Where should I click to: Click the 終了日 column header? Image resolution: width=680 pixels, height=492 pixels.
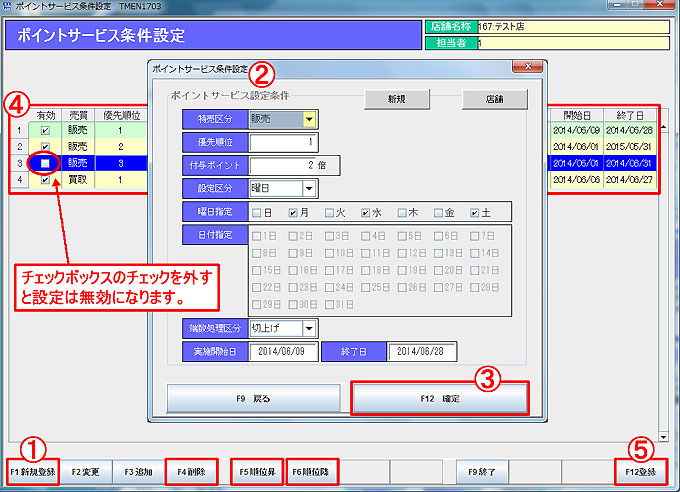[x=630, y=115]
